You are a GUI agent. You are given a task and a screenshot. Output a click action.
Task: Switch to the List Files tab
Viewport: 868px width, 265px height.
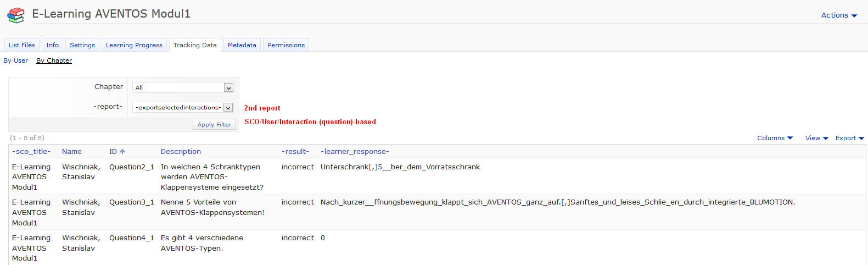point(22,45)
